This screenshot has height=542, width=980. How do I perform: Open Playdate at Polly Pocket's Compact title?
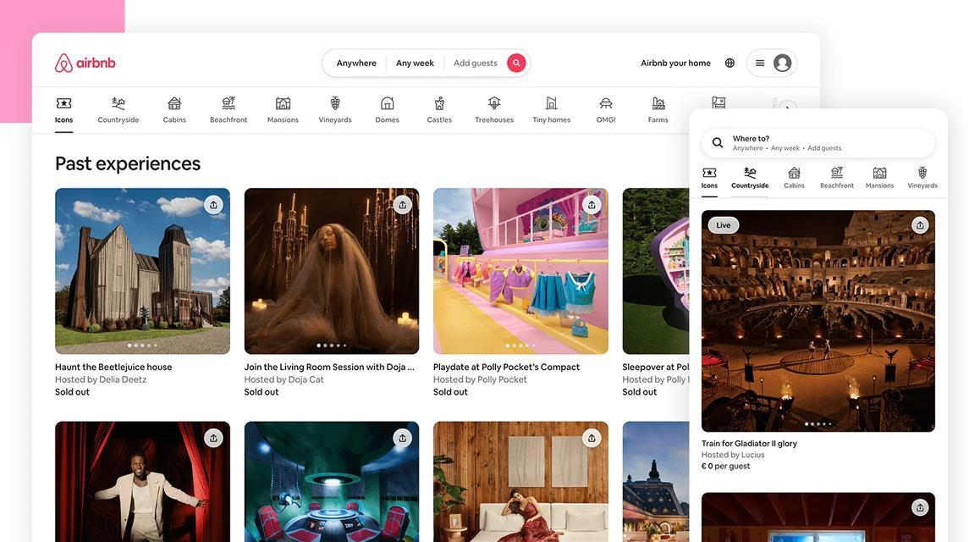(506, 367)
